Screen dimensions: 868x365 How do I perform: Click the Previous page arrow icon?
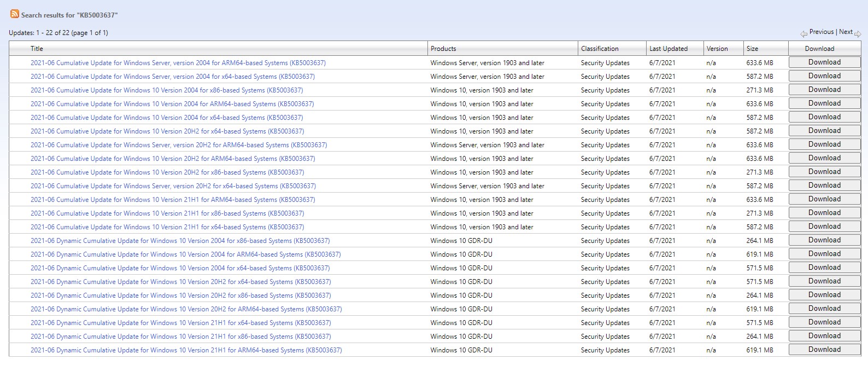(804, 34)
